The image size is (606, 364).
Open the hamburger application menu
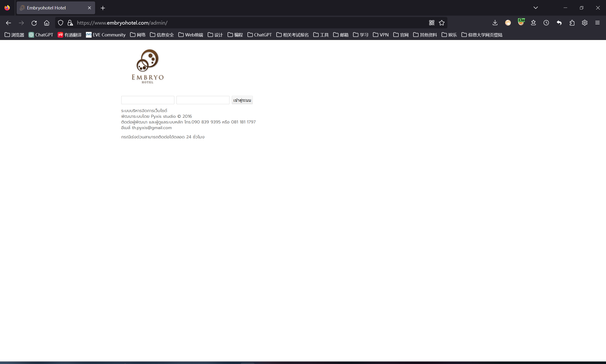(597, 23)
